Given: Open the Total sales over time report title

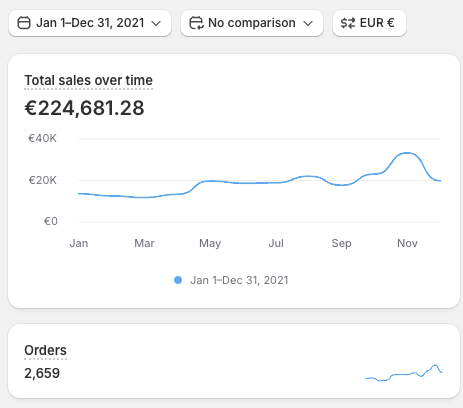Looking at the screenshot, I should 88,80.
